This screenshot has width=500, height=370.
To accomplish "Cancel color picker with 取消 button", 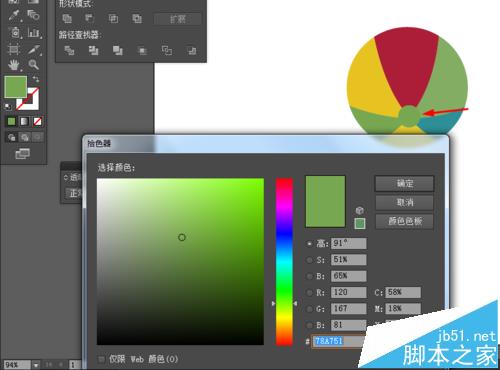I will pyautogui.click(x=404, y=202).
